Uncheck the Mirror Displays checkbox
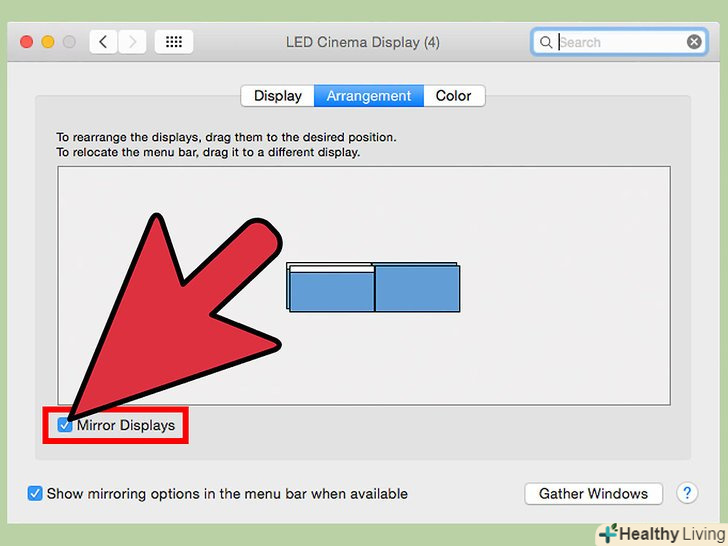Viewport: 728px width, 546px height. pyautogui.click(x=65, y=425)
